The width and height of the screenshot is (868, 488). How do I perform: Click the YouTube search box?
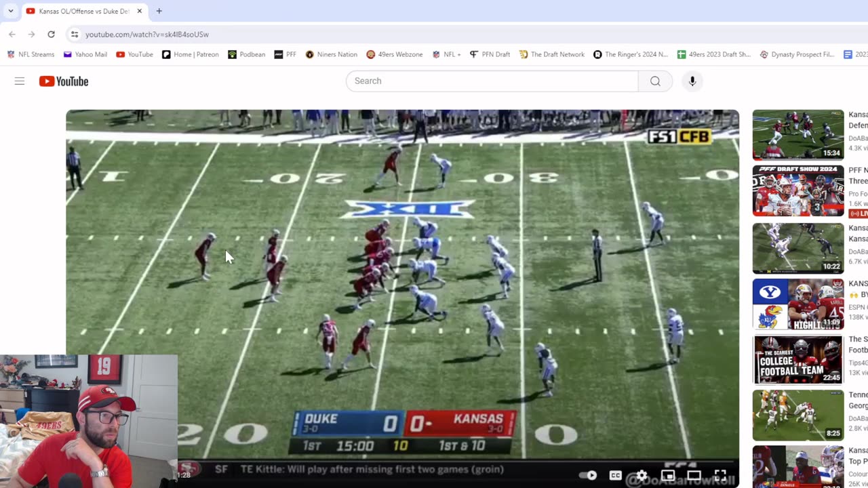[492, 81]
